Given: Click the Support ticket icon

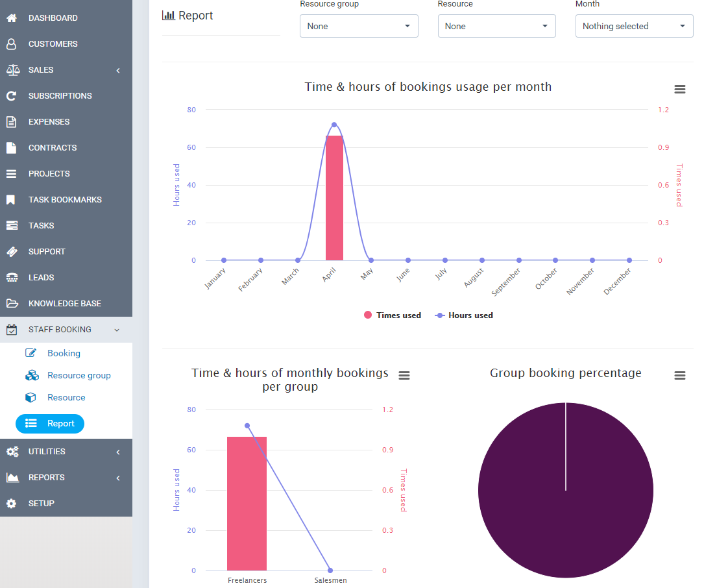Looking at the screenshot, I should (x=12, y=252).
